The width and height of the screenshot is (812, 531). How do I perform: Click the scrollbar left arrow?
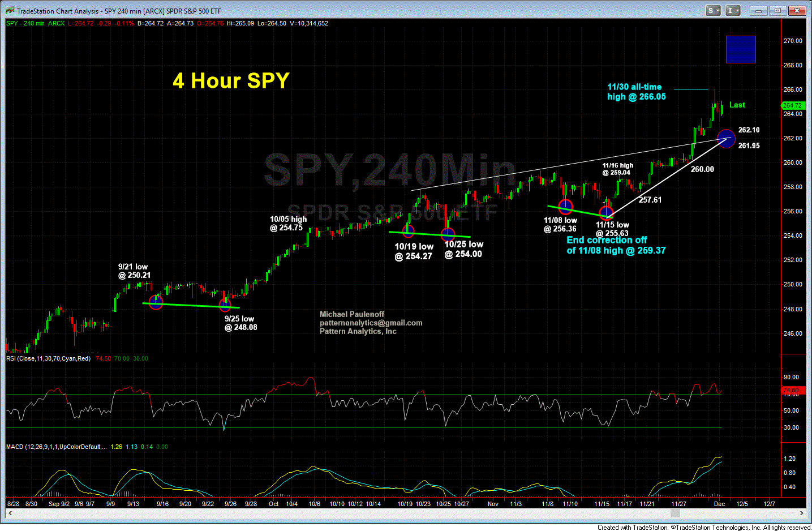pos(9,513)
